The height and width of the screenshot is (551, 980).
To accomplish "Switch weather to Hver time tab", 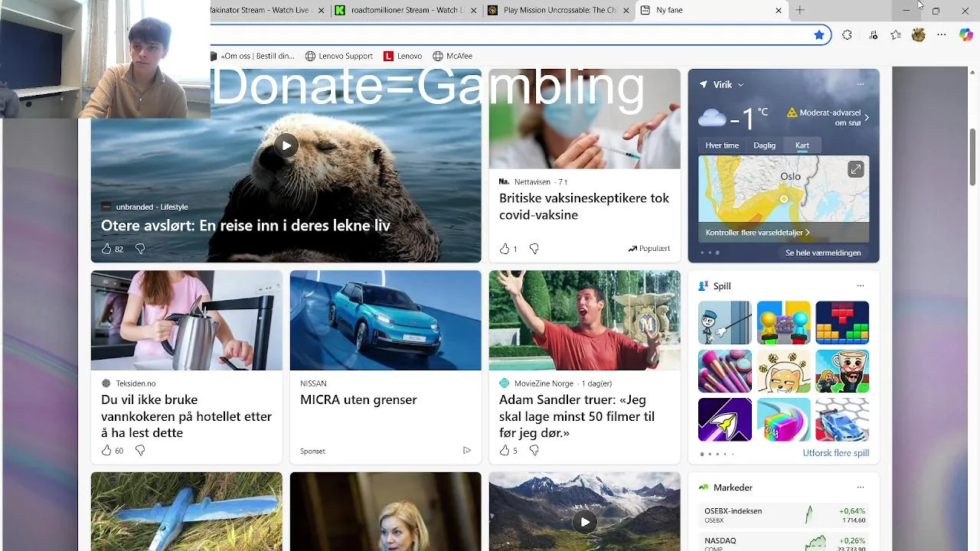I will pos(722,145).
